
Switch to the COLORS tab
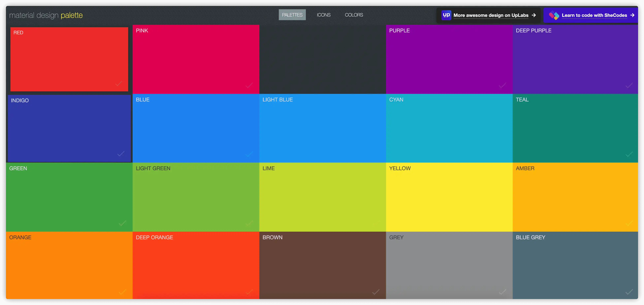354,15
